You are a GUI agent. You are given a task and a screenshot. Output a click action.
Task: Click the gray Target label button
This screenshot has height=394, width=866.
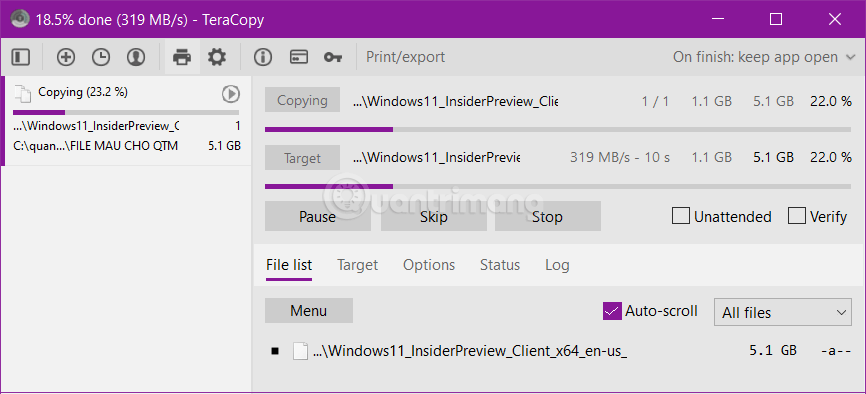[302, 158]
